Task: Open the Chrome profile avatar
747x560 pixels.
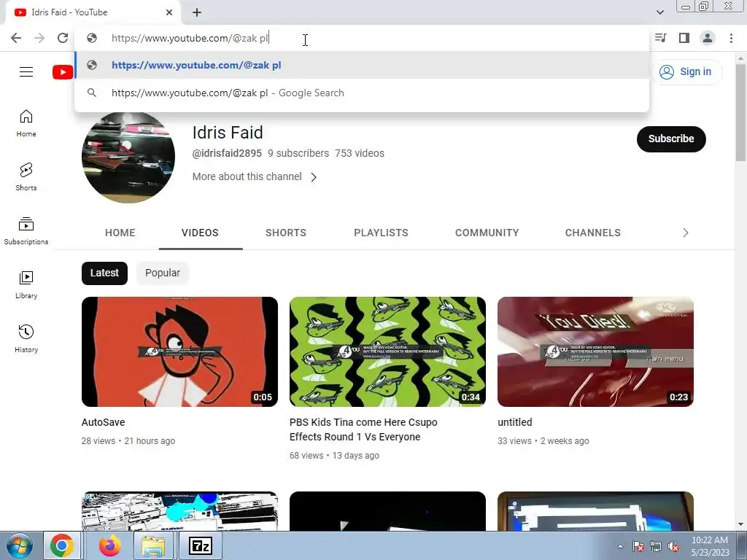Action: tap(708, 38)
